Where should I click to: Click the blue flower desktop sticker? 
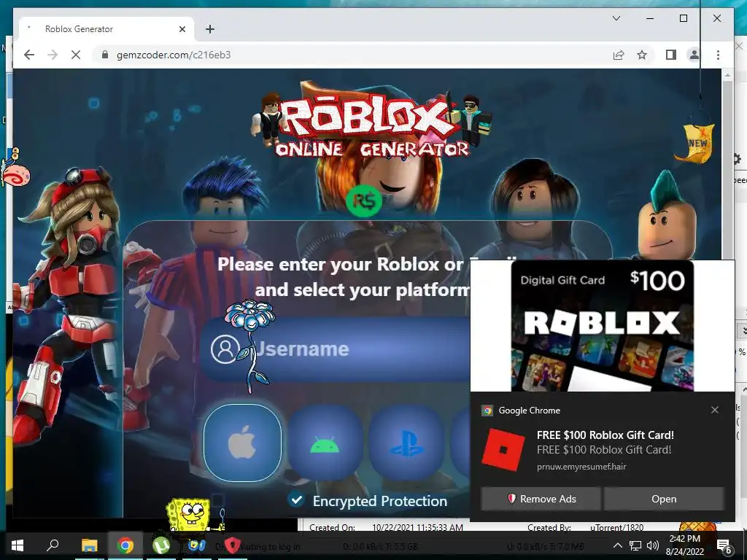[252, 346]
